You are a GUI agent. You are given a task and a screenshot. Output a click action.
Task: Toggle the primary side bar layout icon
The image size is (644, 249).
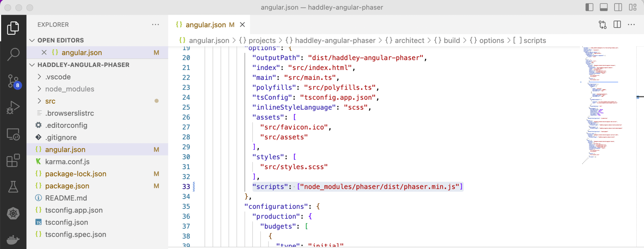tap(589, 7)
